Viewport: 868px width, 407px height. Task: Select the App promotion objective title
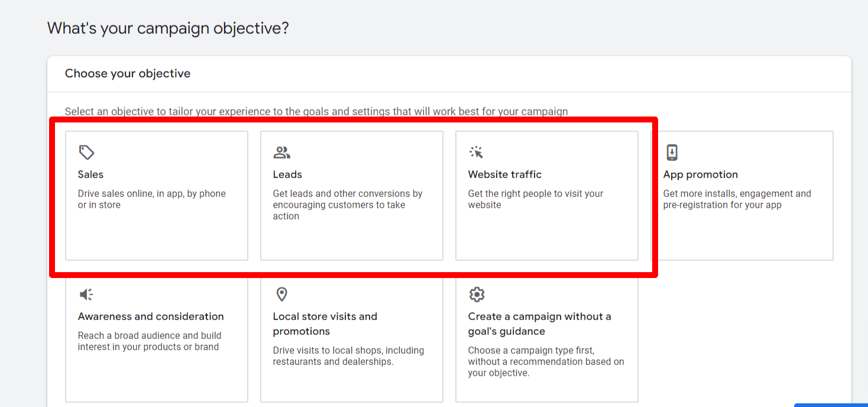pyautogui.click(x=700, y=175)
